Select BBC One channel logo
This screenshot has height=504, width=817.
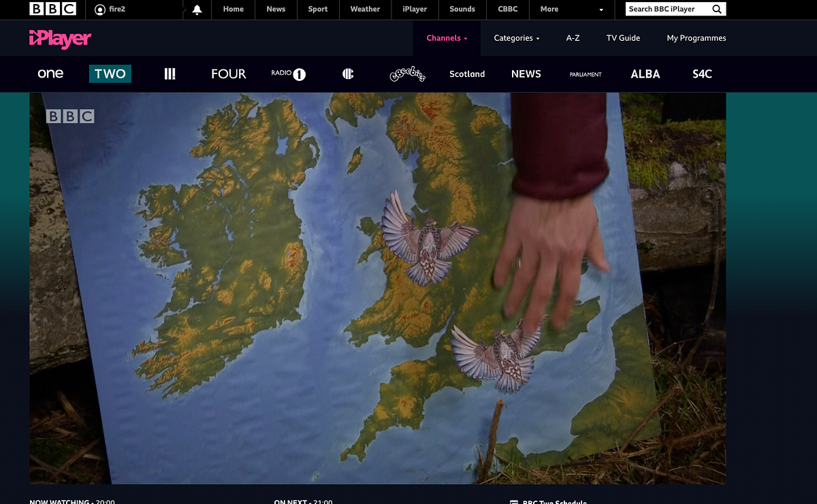pyautogui.click(x=50, y=74)
